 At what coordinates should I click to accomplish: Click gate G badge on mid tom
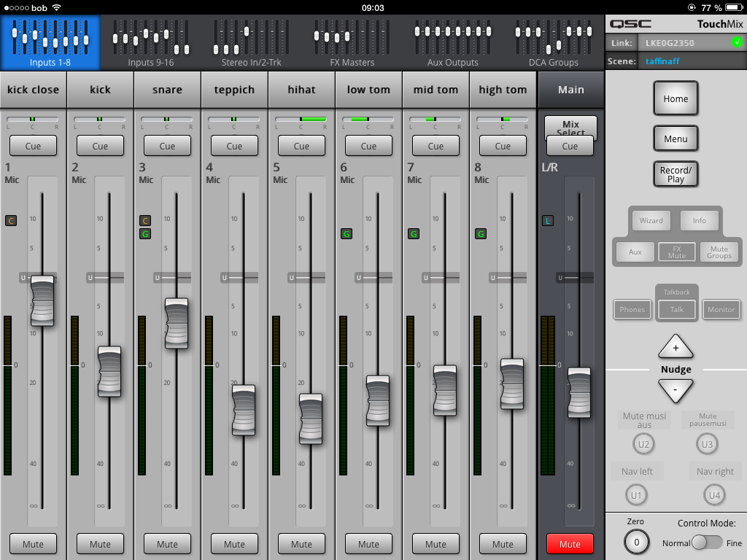pos(414,234)
